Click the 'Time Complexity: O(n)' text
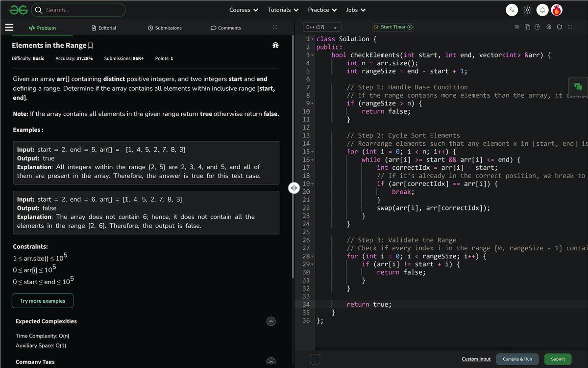588x368 pixels. pos(43,336)
